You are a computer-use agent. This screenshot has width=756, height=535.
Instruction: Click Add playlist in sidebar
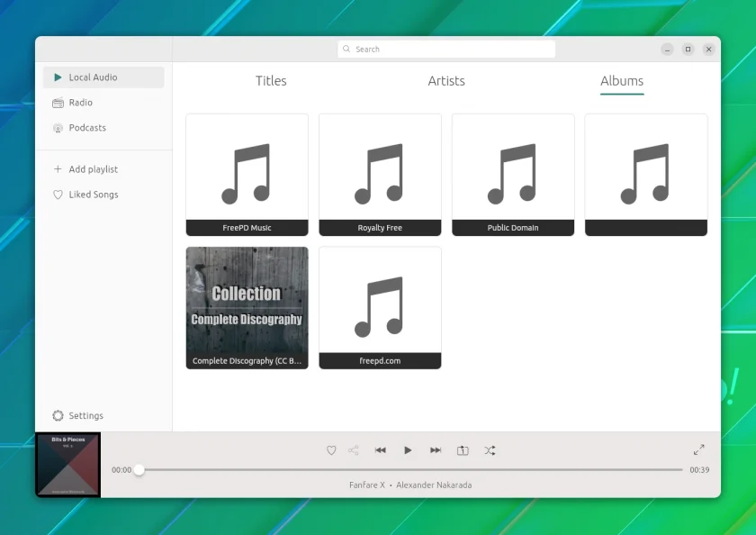point(103,169)
